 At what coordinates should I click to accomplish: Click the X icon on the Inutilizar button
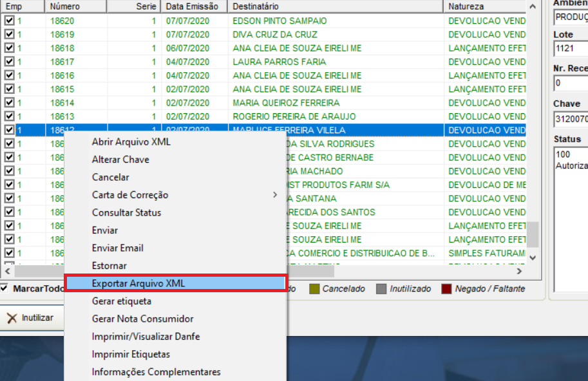coord(12,318)
